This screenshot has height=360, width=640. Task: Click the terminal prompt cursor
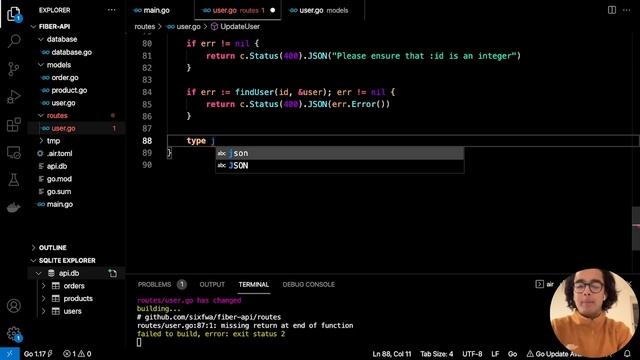(x=139, y=342)
